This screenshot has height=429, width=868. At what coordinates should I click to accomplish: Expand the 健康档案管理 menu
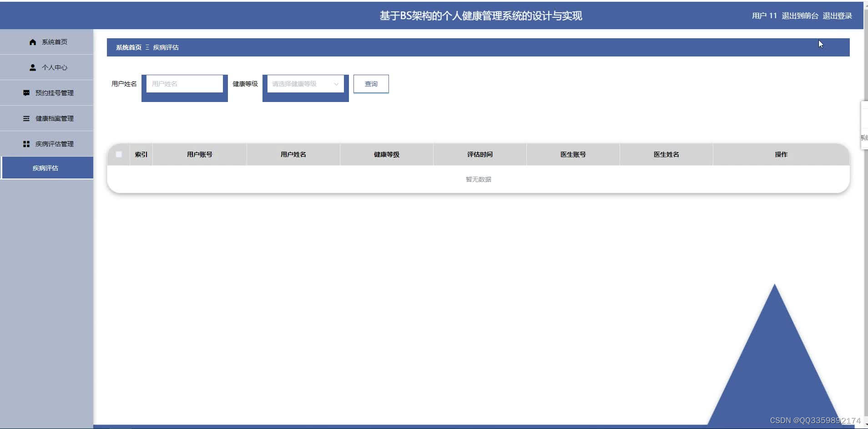[46, 118]
